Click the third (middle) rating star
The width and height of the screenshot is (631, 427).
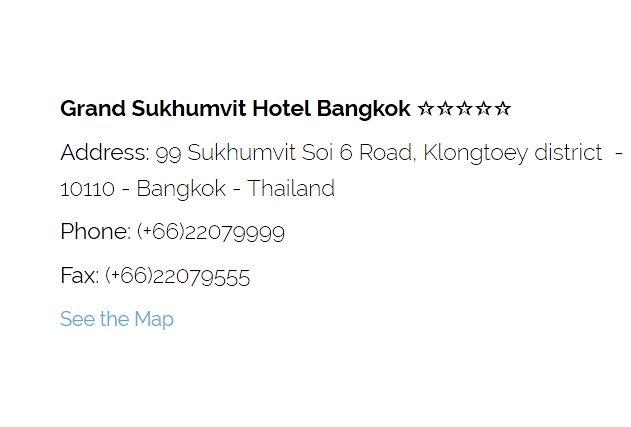click(x=464, y=108)
